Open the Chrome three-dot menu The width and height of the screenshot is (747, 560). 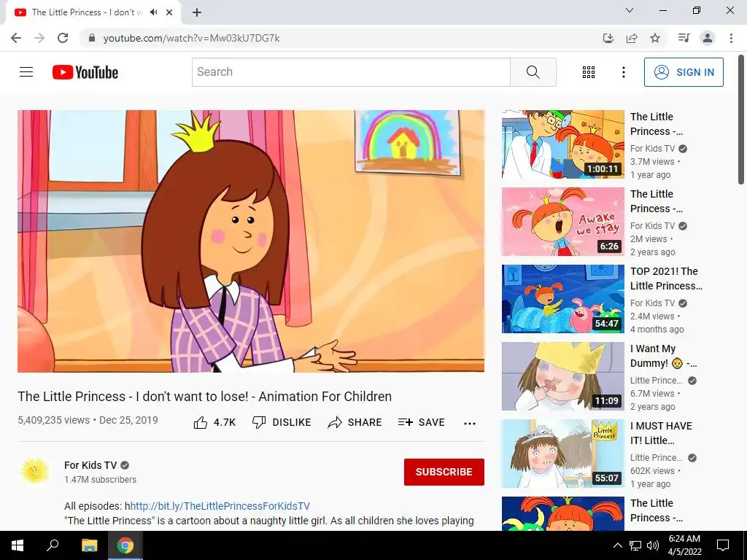[x=731, y=38]
